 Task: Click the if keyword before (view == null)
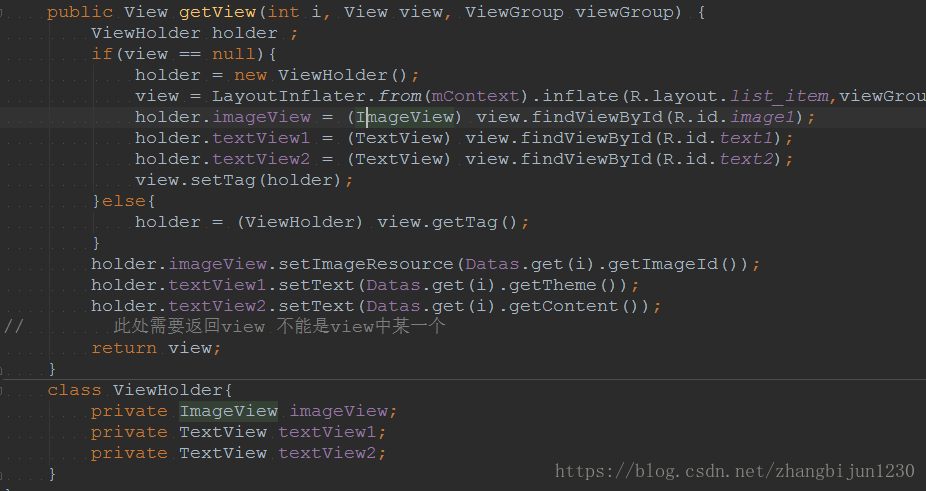click(102, 54)
